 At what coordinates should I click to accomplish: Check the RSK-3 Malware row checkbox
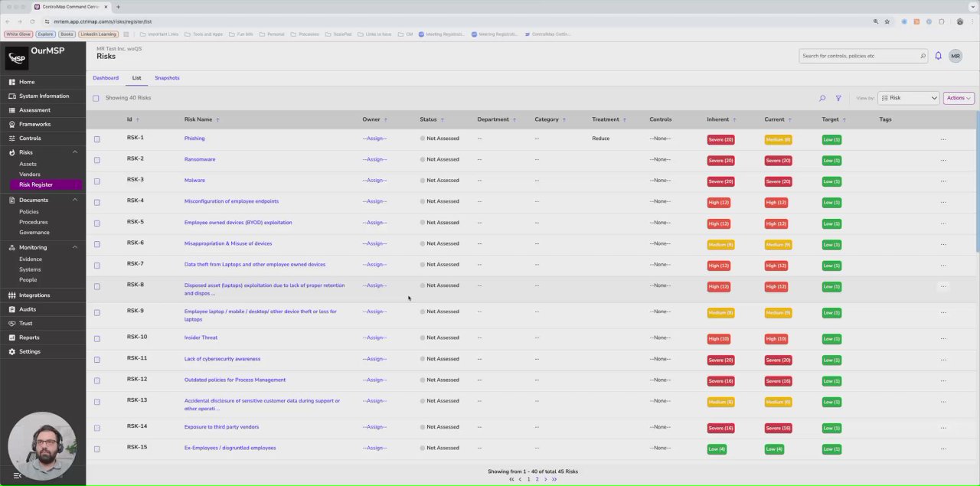pyautogui.click(x=96, y=181)
